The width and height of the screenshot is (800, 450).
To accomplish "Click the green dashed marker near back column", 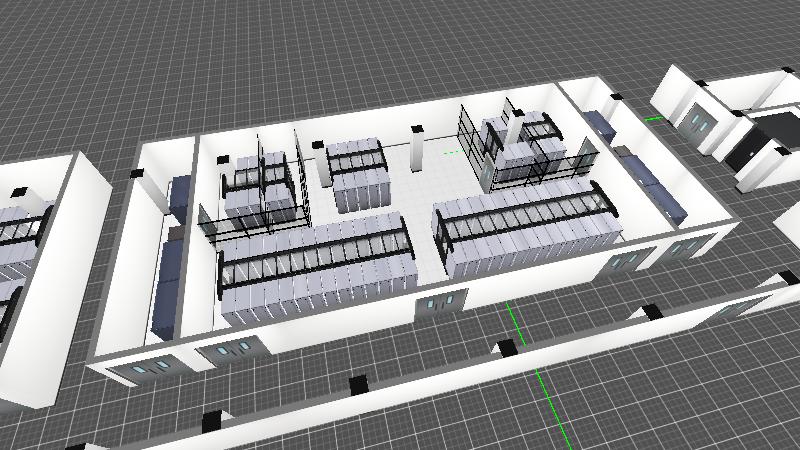I will click(x=450, y=153).
